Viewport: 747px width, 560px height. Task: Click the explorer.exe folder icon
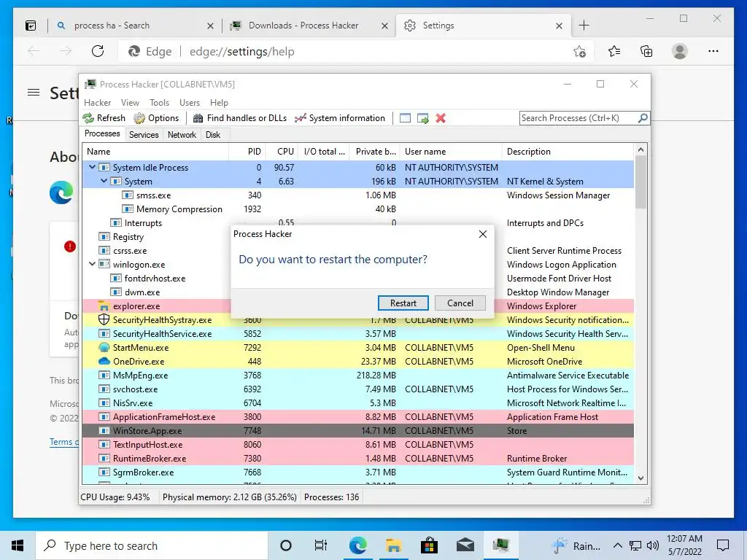[104, 306]
